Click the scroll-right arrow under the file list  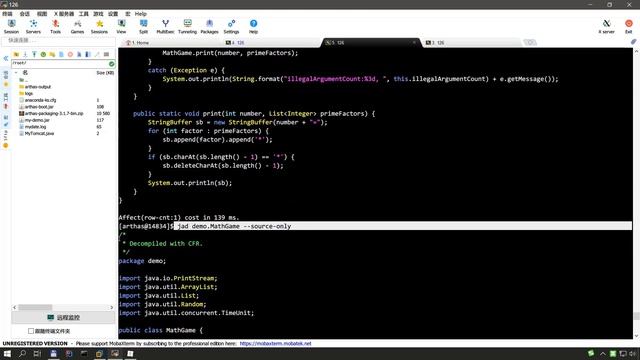[x=111, y=307]
